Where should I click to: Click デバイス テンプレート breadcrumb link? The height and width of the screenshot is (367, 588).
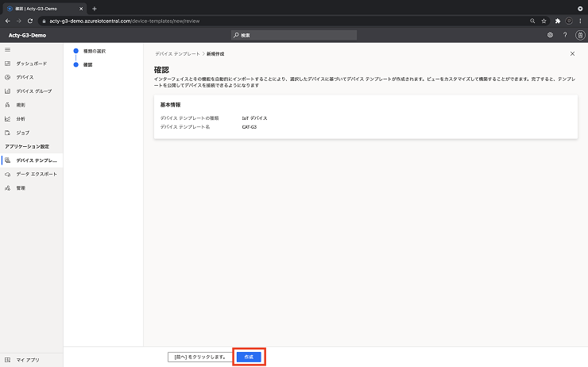pos(178,54)
